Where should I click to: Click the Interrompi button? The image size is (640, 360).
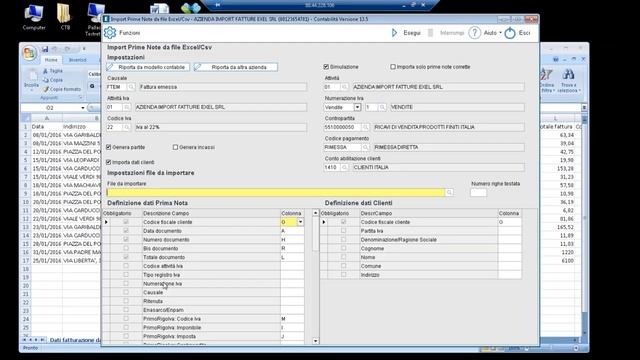[x=446, y=33]
